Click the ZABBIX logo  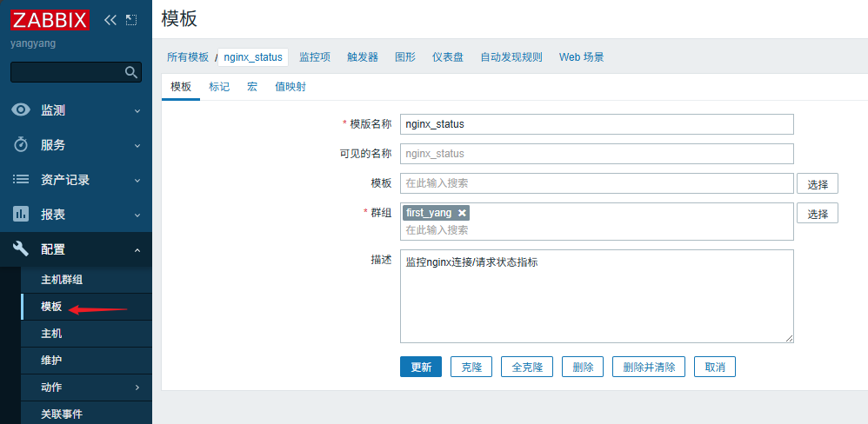click(51, 19)
